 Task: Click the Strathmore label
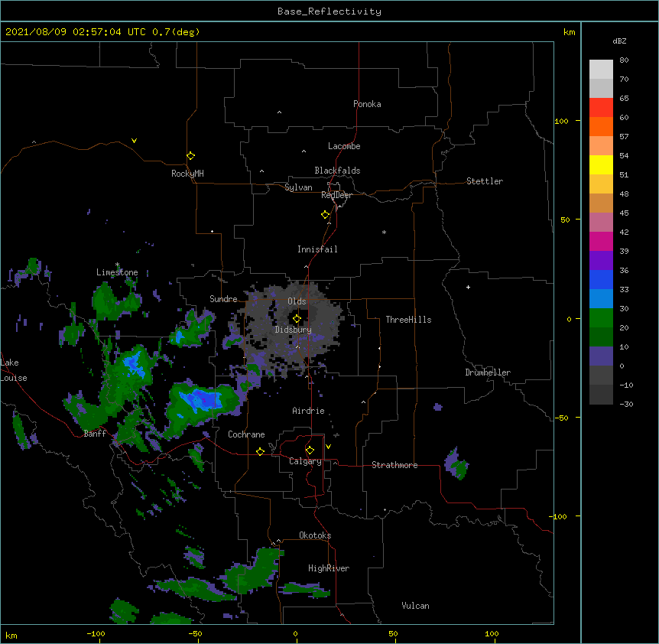[394, 465]
